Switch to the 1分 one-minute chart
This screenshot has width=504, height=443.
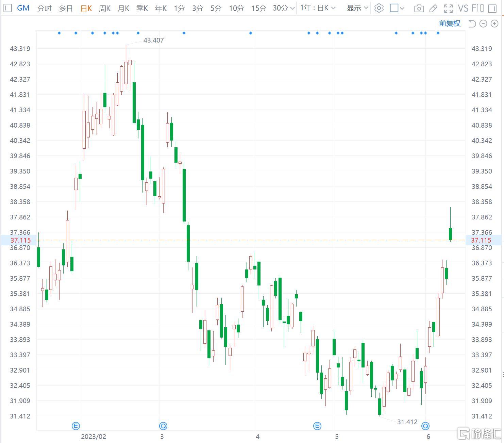coord(179,8)
